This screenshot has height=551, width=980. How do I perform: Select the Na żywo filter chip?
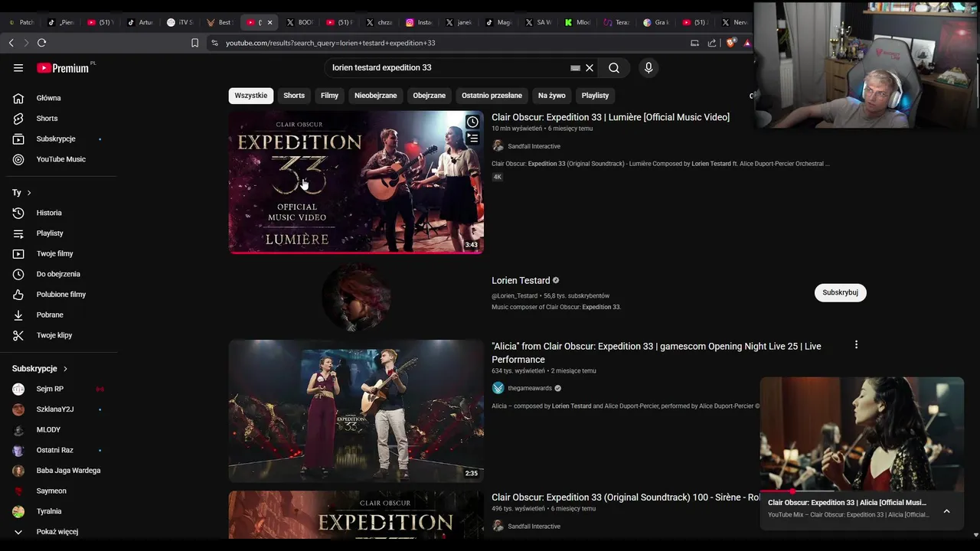tap(551, 96)
